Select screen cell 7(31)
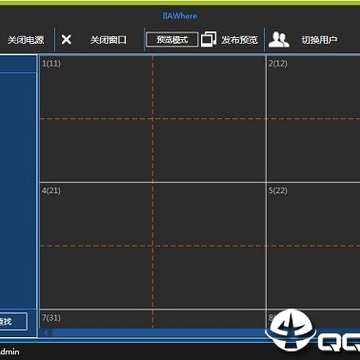Image resolution: width=360 pixels, height=360 pixels. tap(153, 320)
